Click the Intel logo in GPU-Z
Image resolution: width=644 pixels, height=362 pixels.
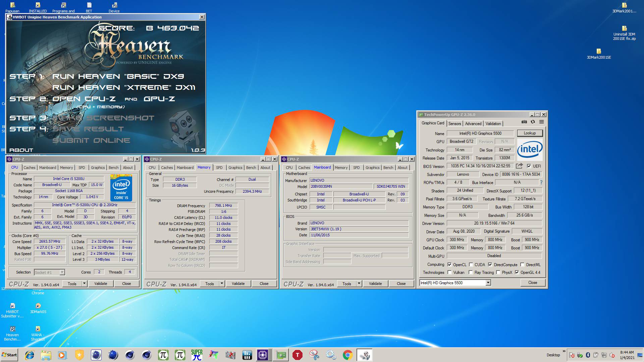[x=530, y=149]
